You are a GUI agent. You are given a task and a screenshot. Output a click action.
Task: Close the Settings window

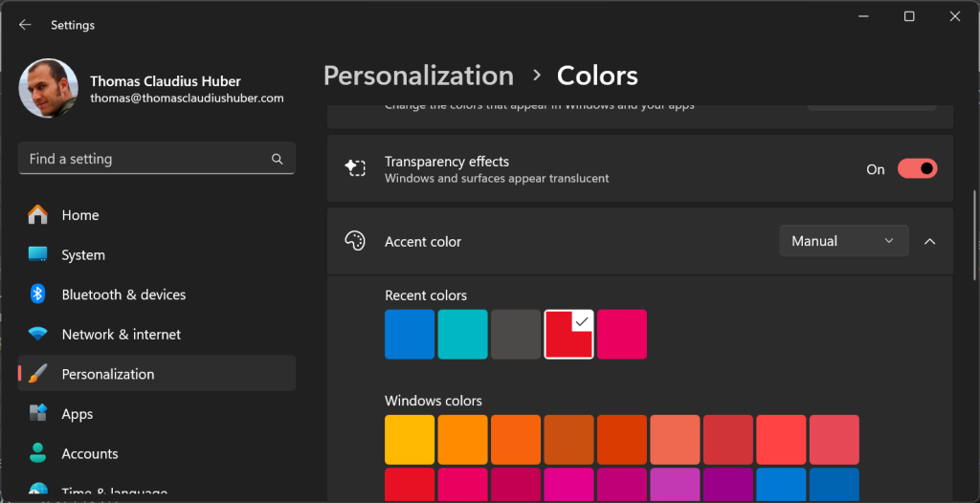(955, 17)
